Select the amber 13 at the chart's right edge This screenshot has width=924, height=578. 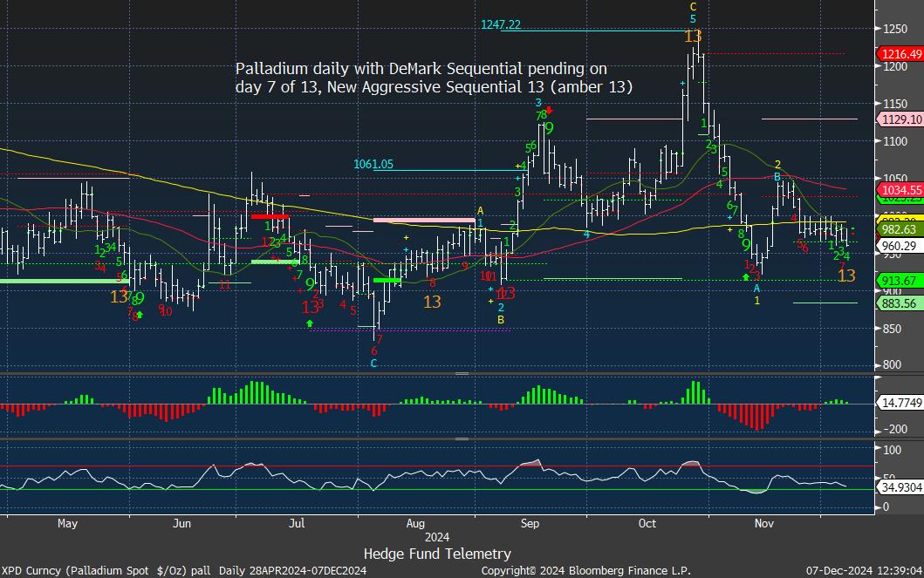point(846,275)
